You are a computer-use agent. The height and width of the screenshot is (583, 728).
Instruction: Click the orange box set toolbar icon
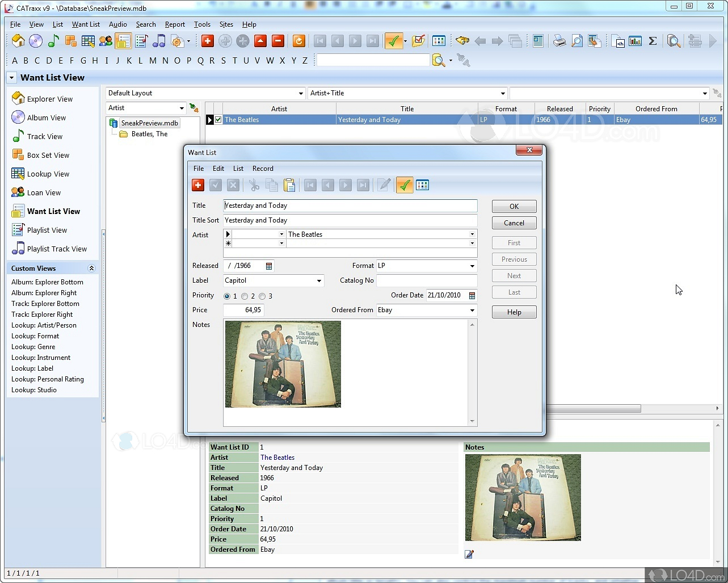click(70, 41)
